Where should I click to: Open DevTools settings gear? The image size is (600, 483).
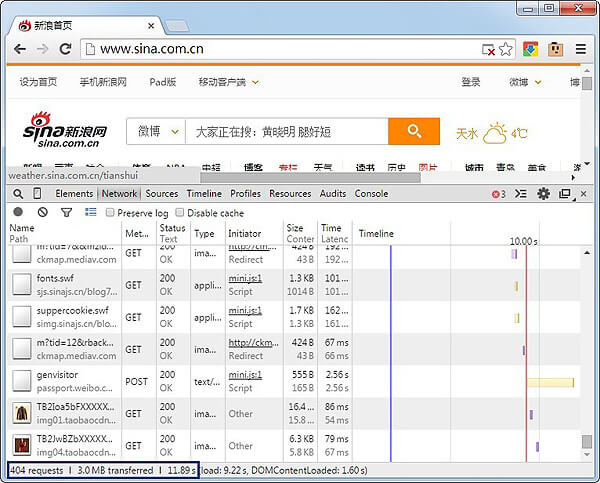click(x=543, y=194)
